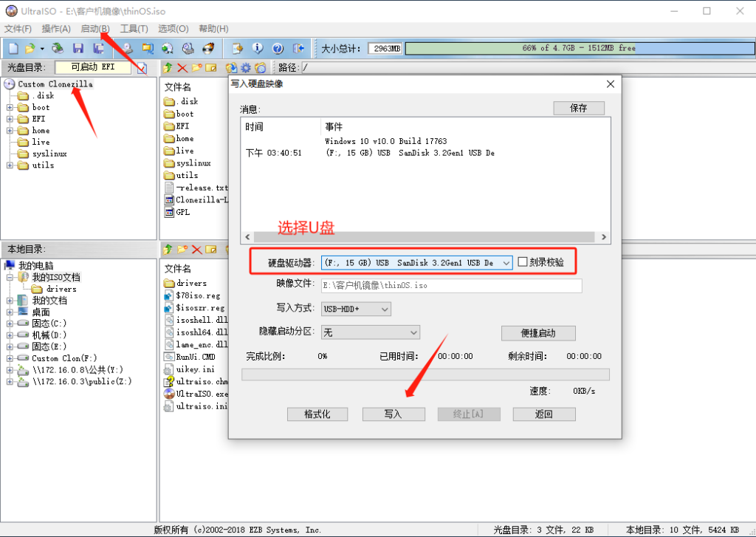Screen dimensions: 756x537
Task: Open the 帮助(H) menu
Action: click(x=213, y=29)
